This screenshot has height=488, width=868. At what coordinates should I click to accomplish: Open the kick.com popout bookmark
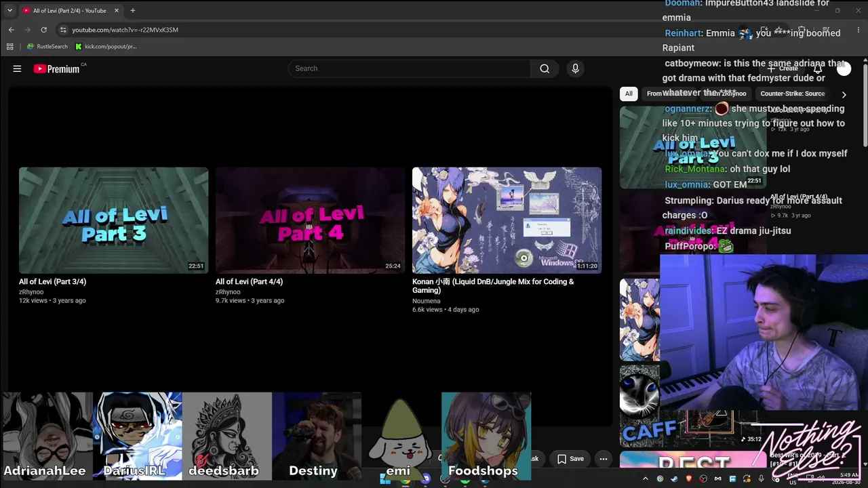[106, 47]
